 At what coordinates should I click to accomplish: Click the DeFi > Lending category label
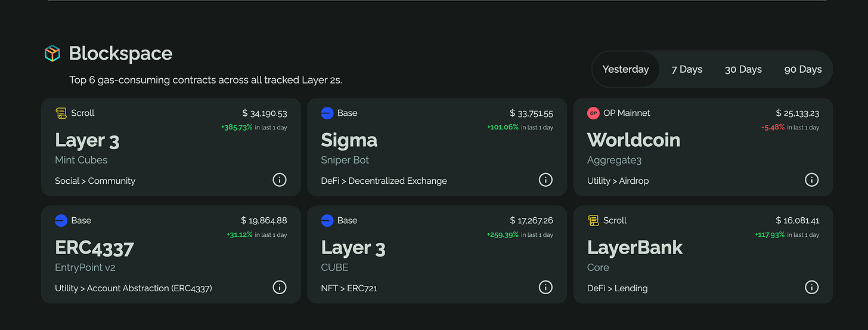tap(617, 288)
